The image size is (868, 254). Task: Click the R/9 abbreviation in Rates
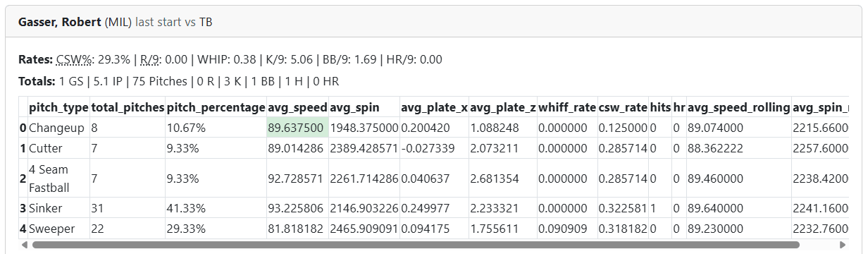tap(149, 60)
